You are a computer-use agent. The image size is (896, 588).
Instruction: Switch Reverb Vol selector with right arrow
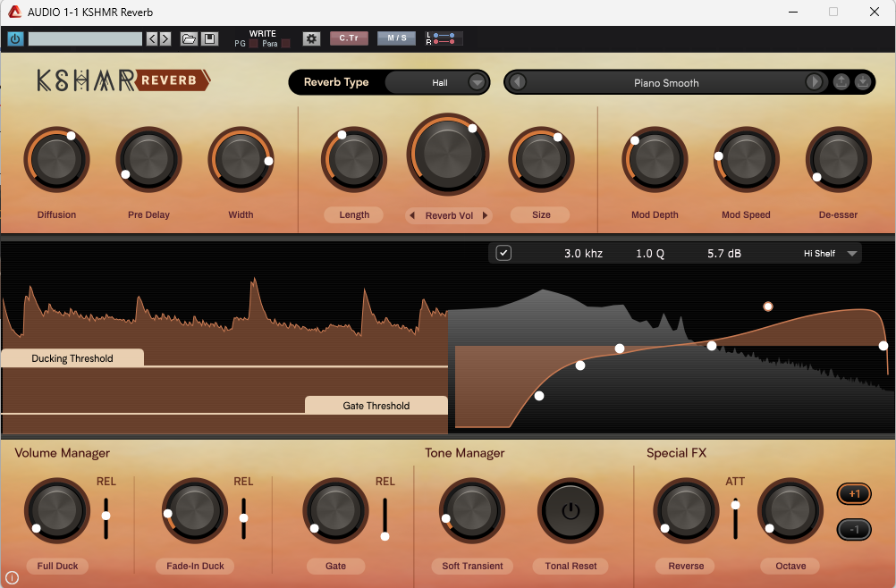tap(486, 215)
